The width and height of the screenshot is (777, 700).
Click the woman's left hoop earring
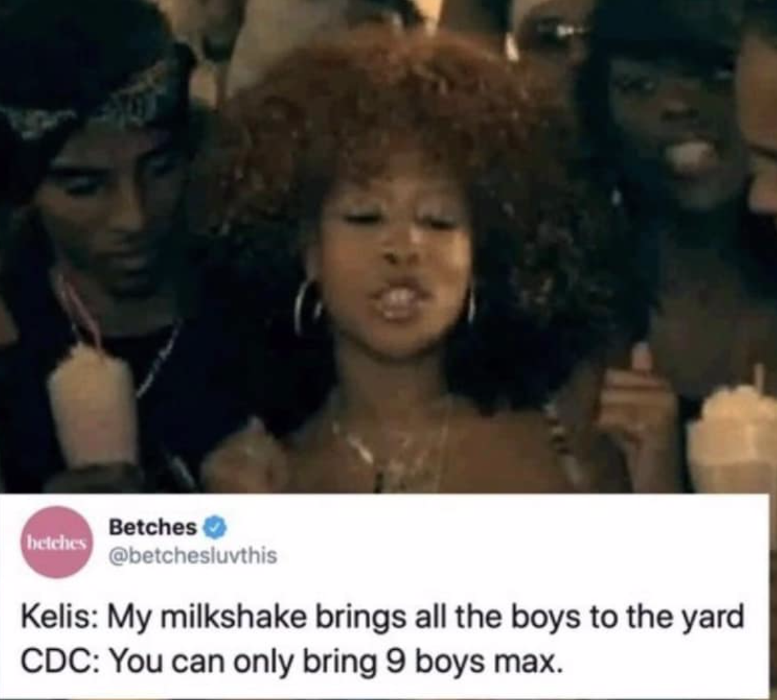[308, 308]
